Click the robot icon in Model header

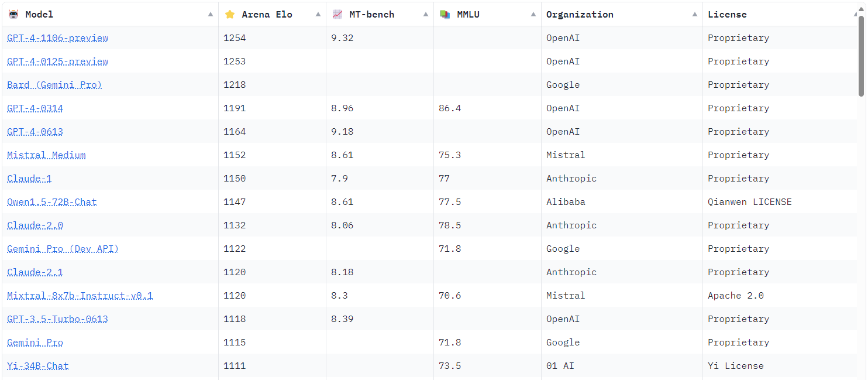coord(13,15)
